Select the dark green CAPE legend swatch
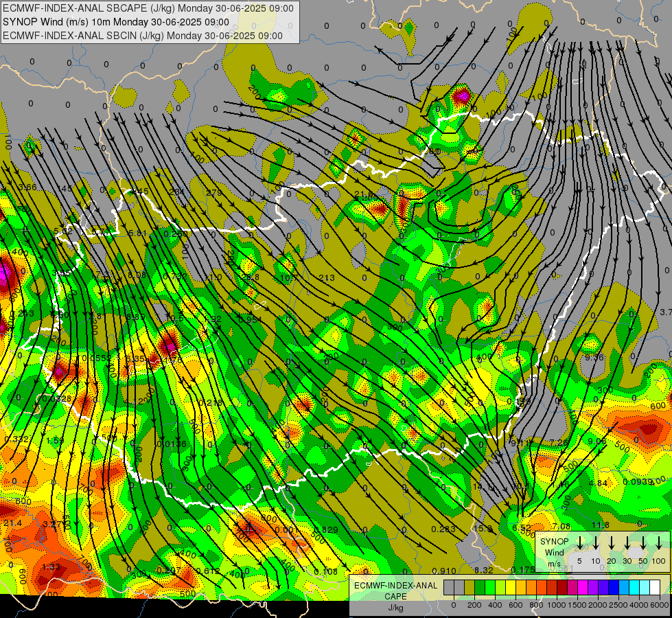The height and width of the screenshot is (618, 672). pos(480,587)
